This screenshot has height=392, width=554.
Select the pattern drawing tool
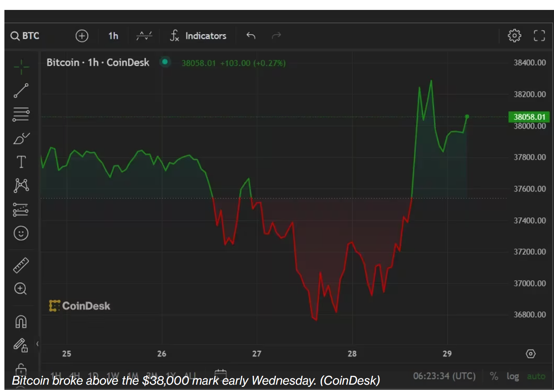tap(21, 185)
